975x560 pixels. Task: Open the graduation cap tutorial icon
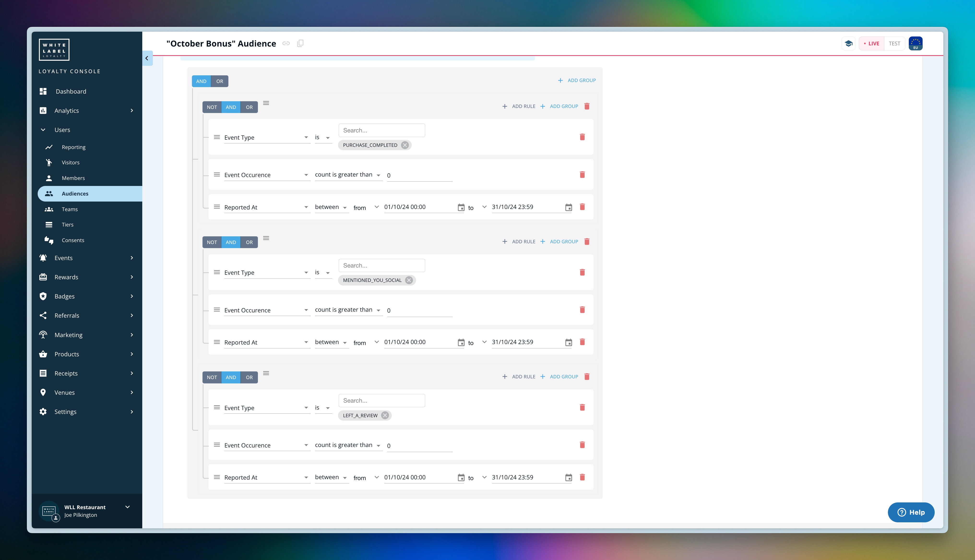click(849, 43)
